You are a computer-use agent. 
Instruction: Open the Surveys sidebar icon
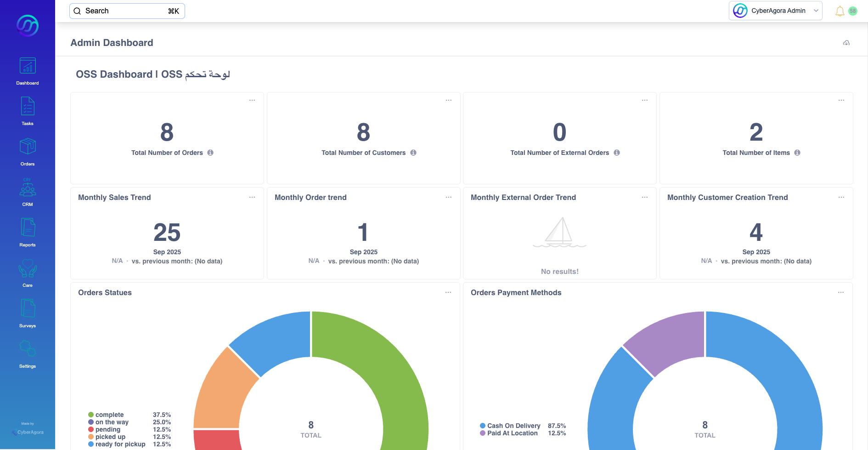28,309
